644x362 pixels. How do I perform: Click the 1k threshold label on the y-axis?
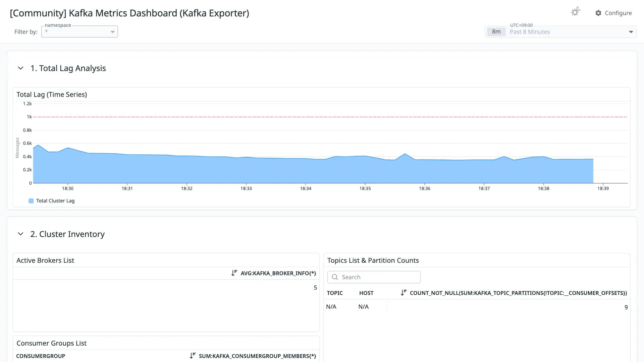(x=29, y=117)
